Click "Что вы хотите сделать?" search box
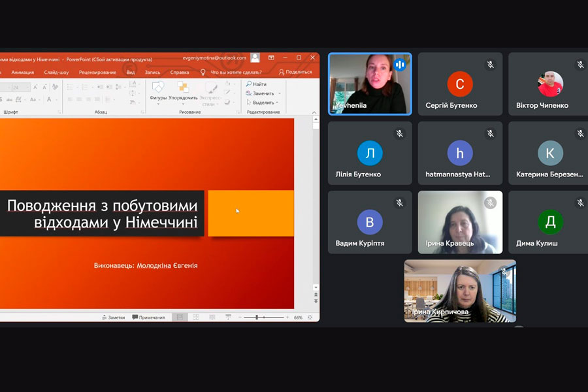Screen dimensions: 588x392 click(x=236, y=73)
